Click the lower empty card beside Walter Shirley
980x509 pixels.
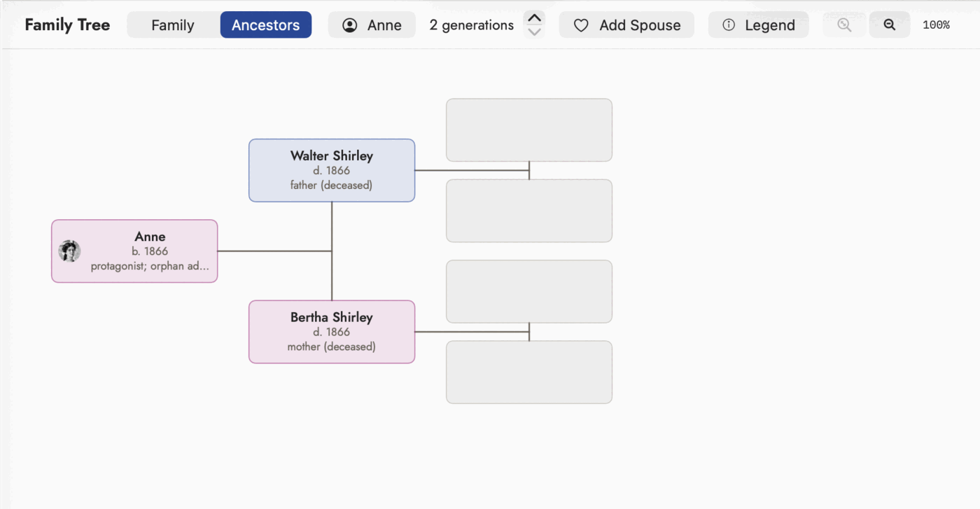529,211
